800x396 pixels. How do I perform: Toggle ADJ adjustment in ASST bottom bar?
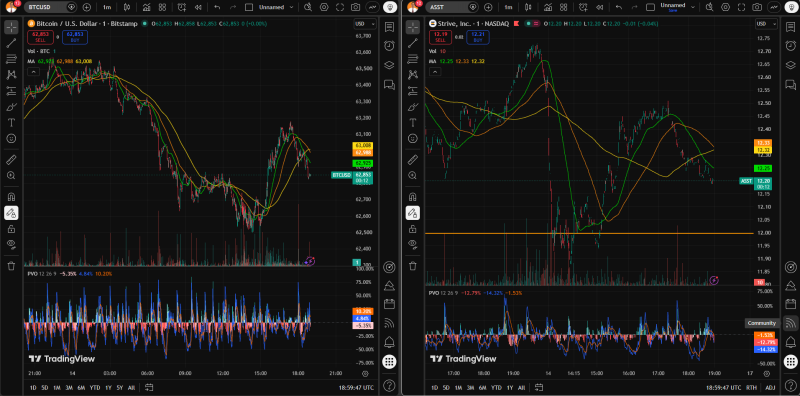tap(770, 388)
